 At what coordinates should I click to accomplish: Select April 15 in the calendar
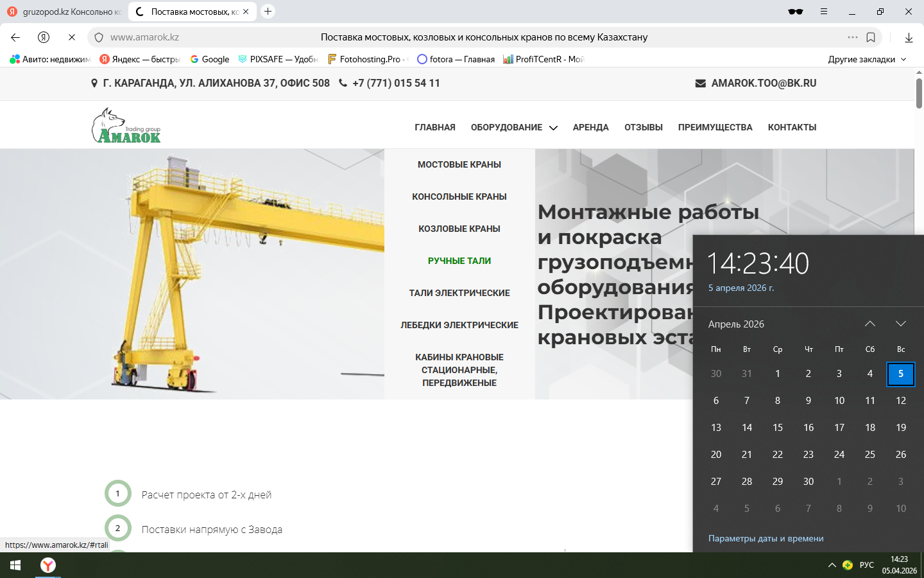click(x=778, y=427)
